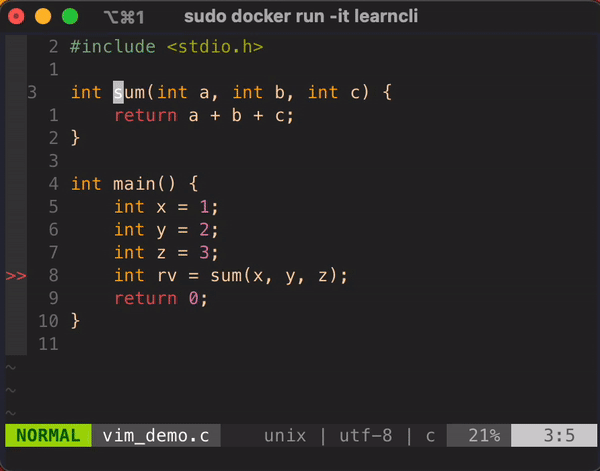This screenshot has height=471, width=600.
Task: Click the yellow minimize window button
Action: 43,16
